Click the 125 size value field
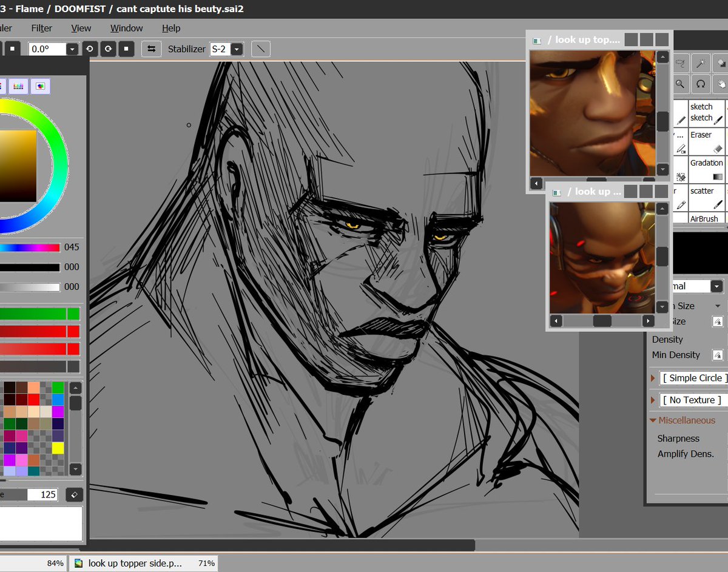 point(44,494)
